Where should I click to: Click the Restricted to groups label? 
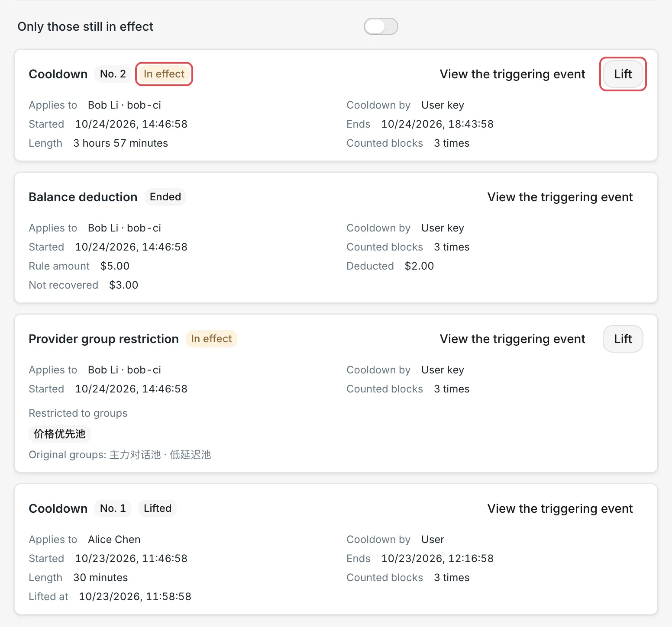78,413
